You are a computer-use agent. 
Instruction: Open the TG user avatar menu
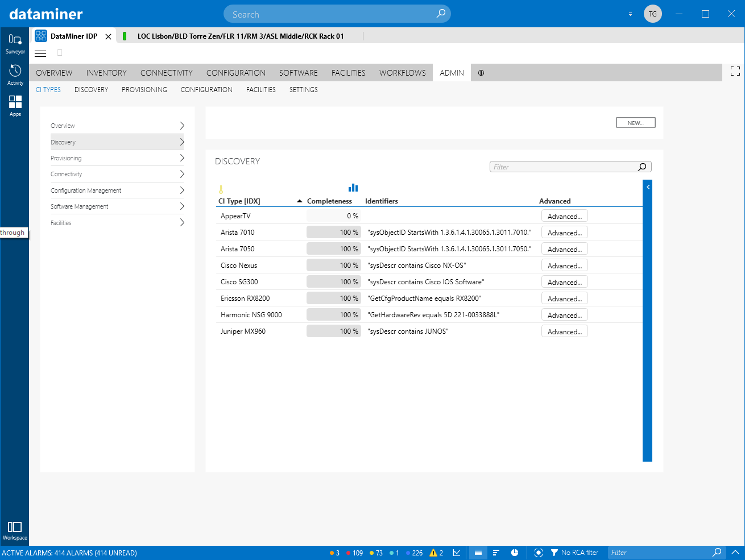coord(653,14)
